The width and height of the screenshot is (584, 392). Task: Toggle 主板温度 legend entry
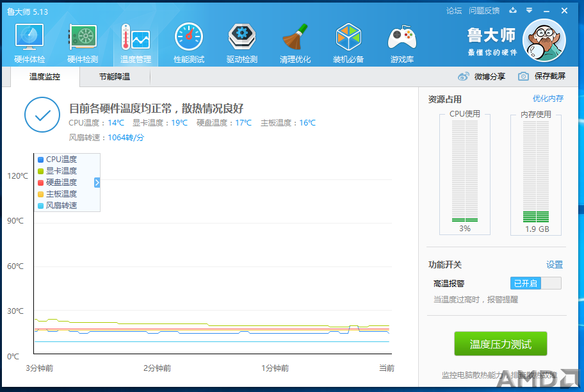58,194
